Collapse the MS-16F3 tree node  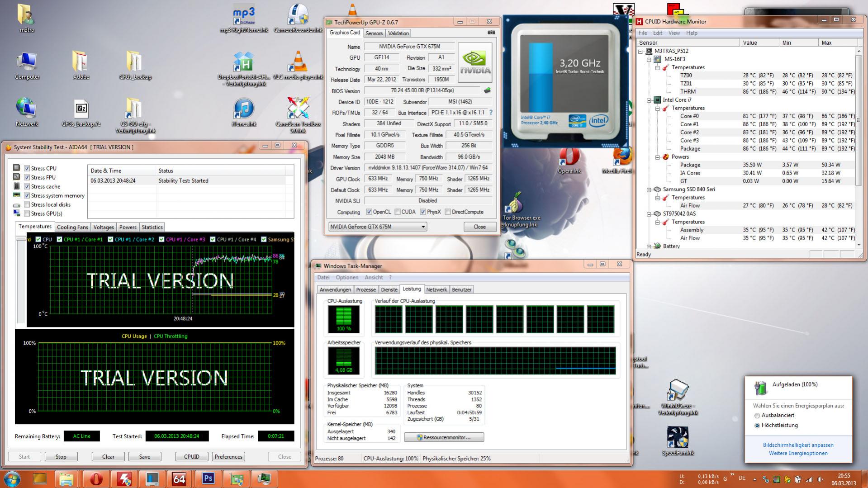click(x=649, y=59)
